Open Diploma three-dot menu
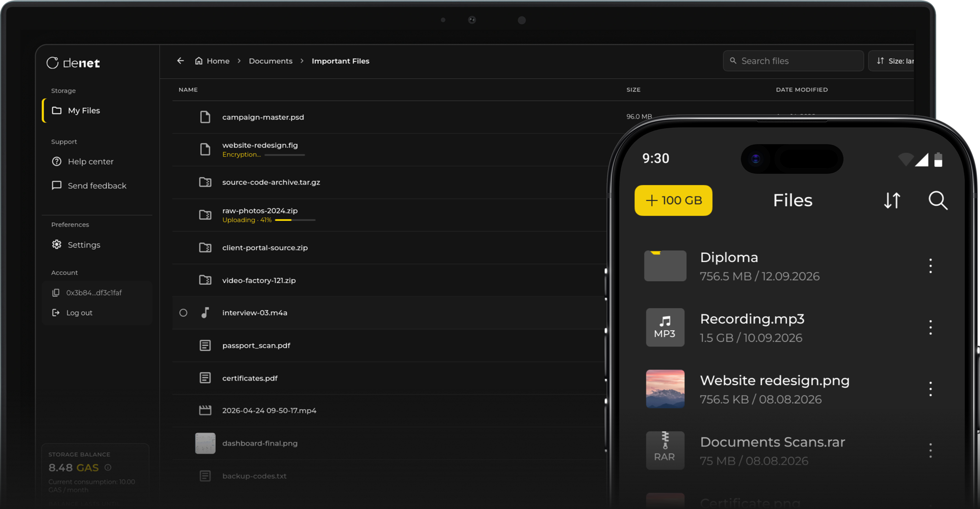Image resolution: width=980 pixels, height=509 pixels. (x=931, y=266)
